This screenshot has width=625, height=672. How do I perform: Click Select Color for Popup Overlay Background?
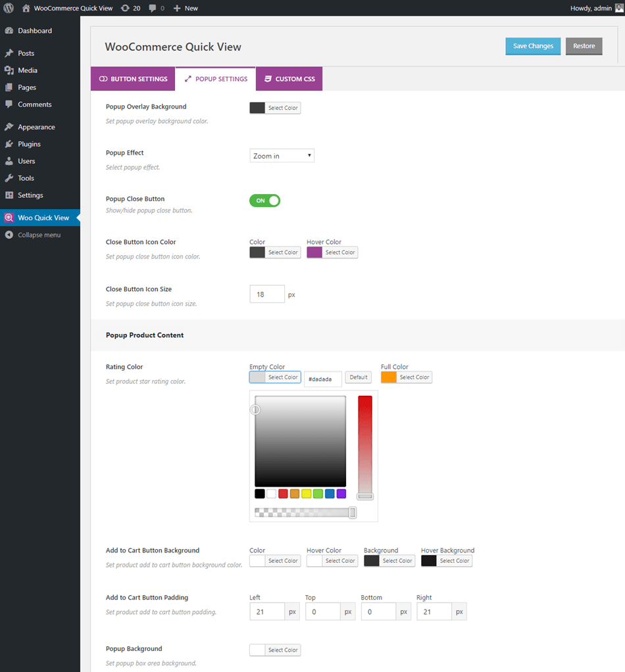point(283,108)
